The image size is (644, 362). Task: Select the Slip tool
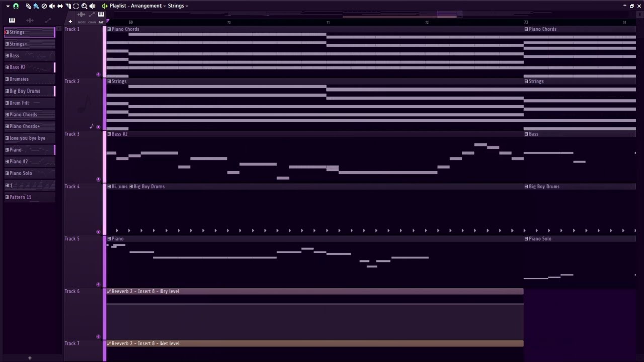[x=60, y=6]
